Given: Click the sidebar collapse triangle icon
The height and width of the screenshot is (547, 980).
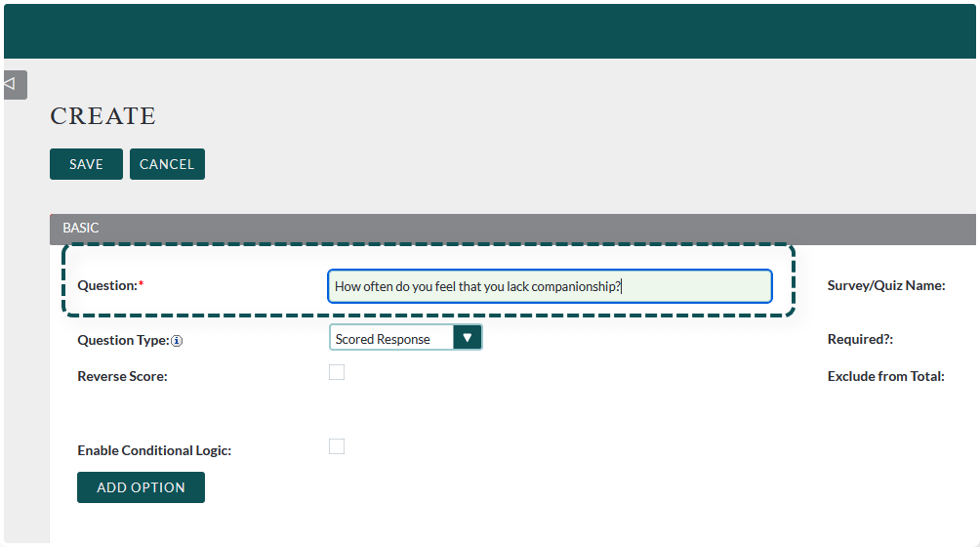Looking at the screenshot, I should coord(11,84).
